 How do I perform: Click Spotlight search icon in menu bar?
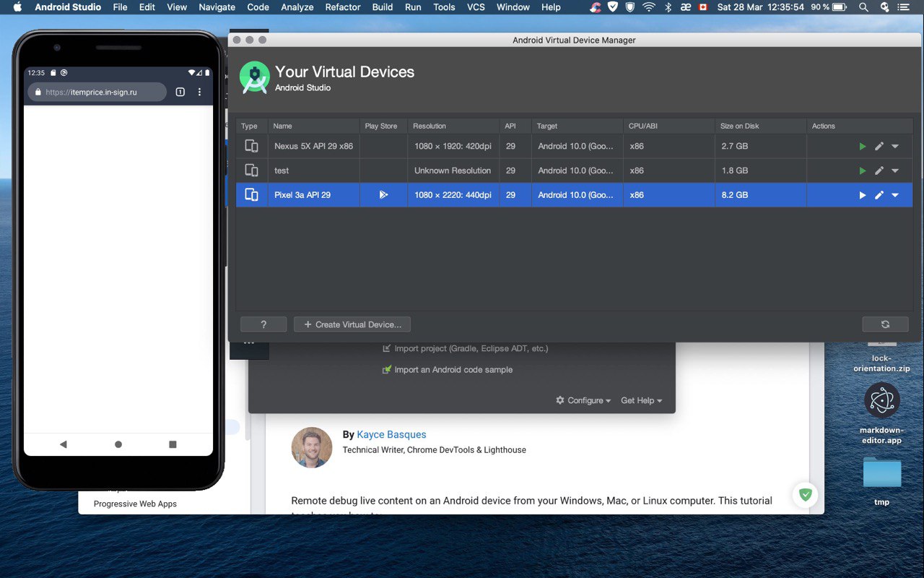pyautogui.click(x=863, y=7)
